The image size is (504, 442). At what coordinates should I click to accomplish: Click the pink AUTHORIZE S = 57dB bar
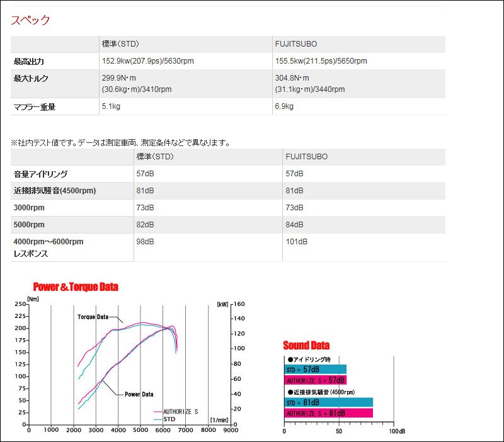click(x=316, y=380)
